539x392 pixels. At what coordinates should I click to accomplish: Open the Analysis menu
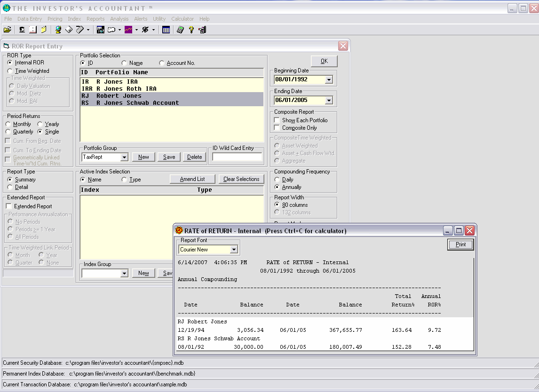tap(119, 19)
